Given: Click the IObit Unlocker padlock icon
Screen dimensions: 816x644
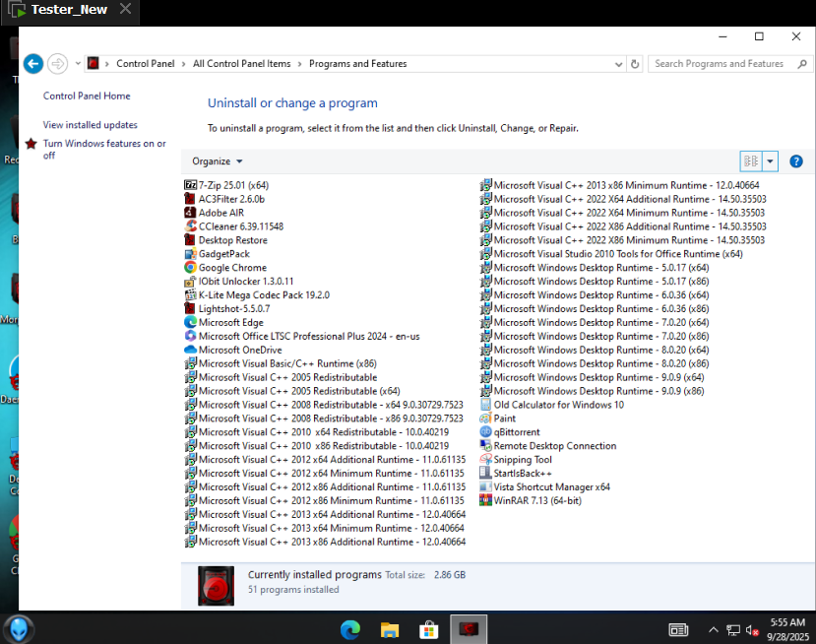Looking at the screenshot, I should (191, 281).
